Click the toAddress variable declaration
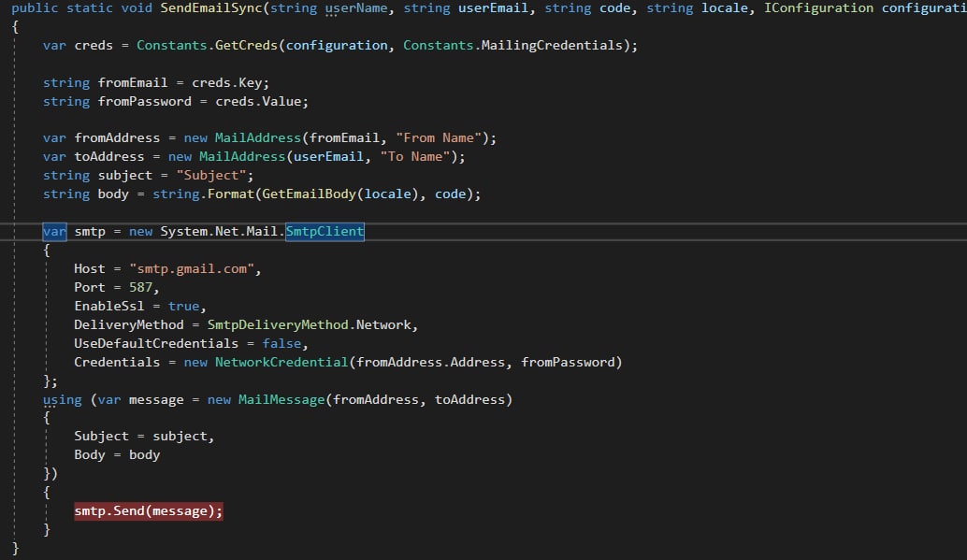This screenshot has height=560, width=967. 109,157
